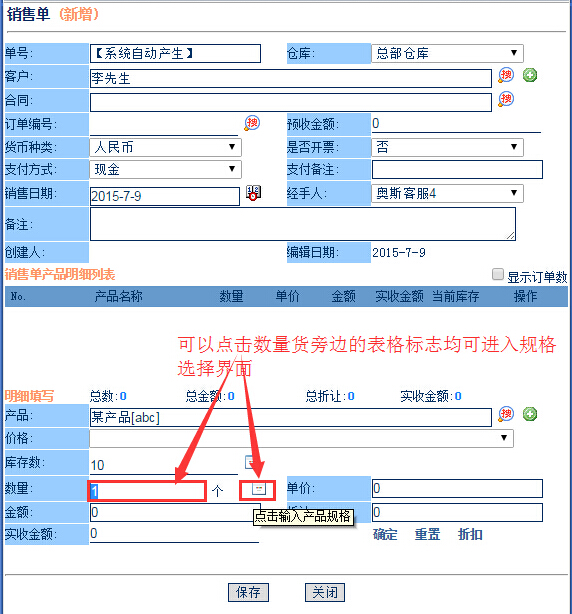Click the 确定 confirm link
Screen dimensions: 572x614
pos(385,534)
